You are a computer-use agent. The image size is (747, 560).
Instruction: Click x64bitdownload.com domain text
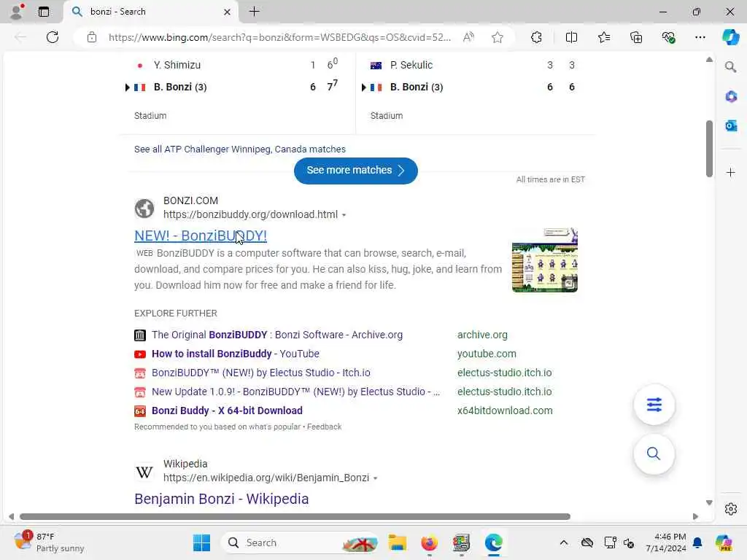[505, 411]
